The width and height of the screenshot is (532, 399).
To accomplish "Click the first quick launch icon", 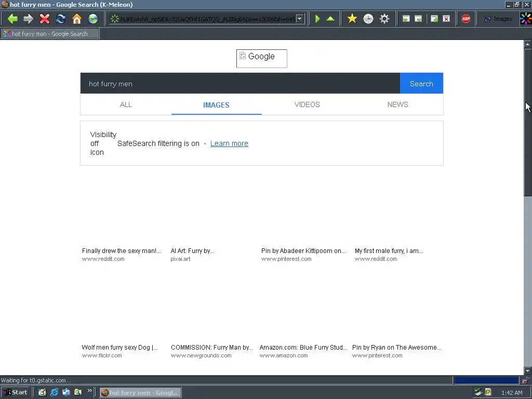I will click(42, 392).
